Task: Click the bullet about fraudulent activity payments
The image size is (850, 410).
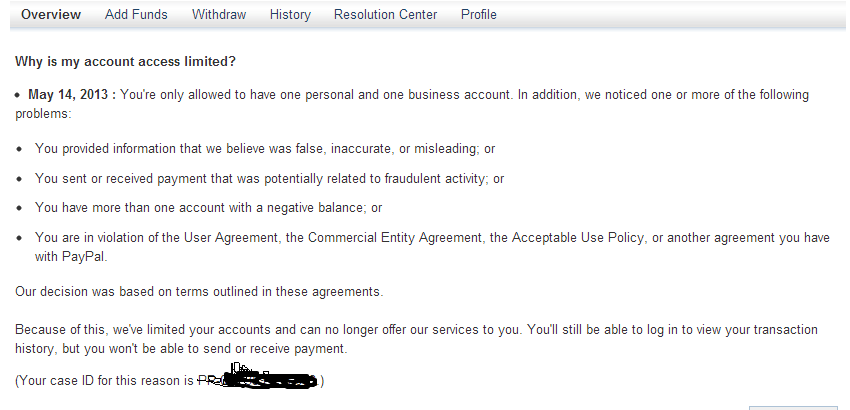Action: 269,179
